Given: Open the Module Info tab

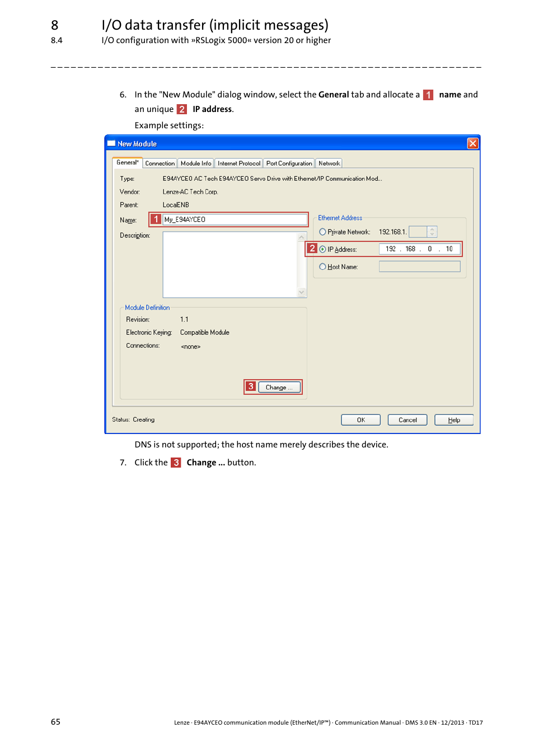Looking at the screenshot, I should coord(196,164).
